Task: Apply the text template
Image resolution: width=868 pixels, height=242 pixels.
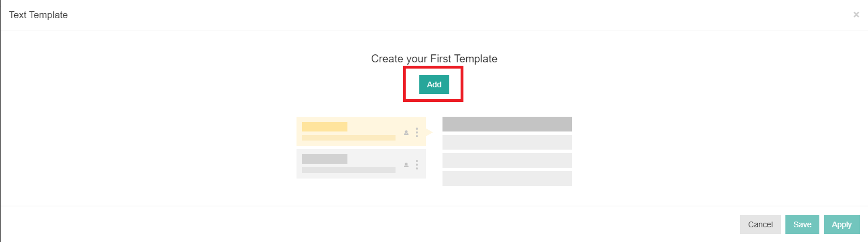Action: coord(841,224)
